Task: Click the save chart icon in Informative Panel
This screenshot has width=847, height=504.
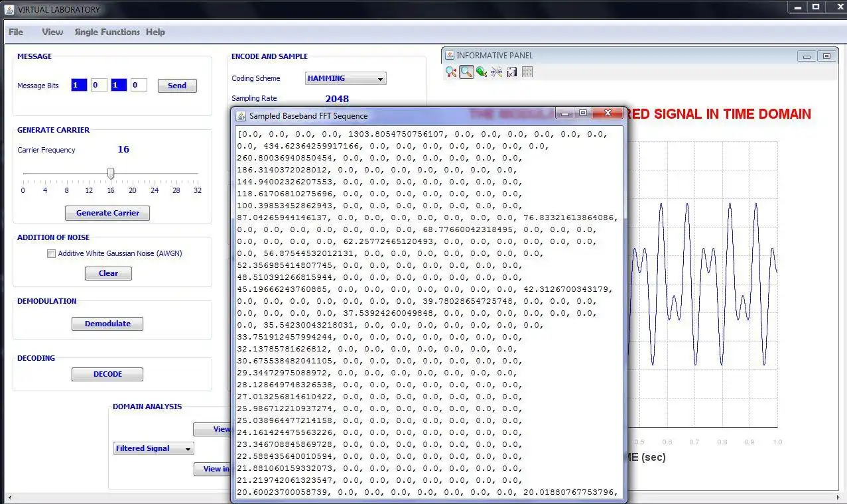Action: coord(511,72)
